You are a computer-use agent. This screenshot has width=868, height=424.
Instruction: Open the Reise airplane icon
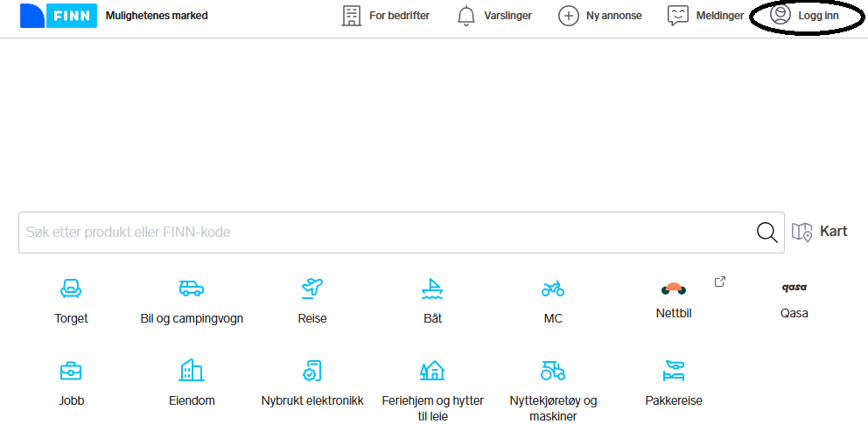tap(312, 288)
